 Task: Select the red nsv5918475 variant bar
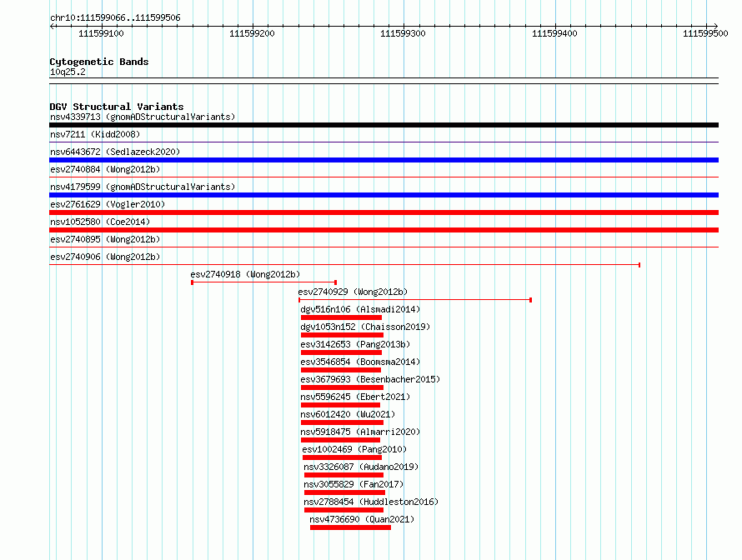(340, 440)
